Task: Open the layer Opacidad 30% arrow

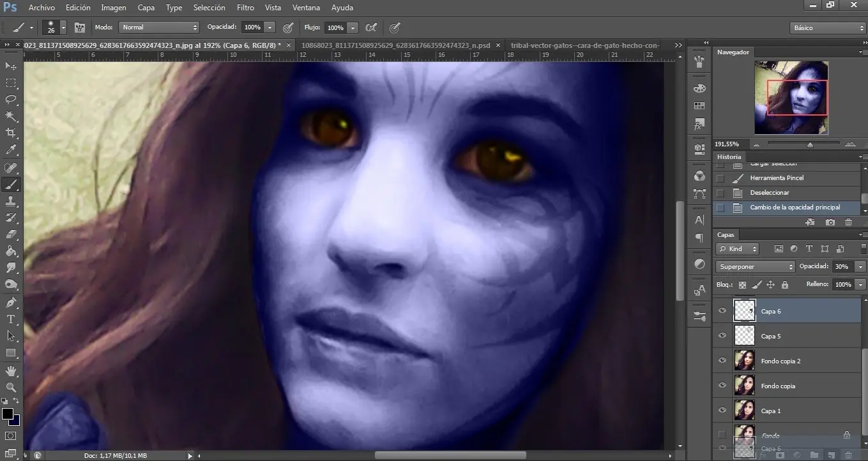Action: coord(861,266)
